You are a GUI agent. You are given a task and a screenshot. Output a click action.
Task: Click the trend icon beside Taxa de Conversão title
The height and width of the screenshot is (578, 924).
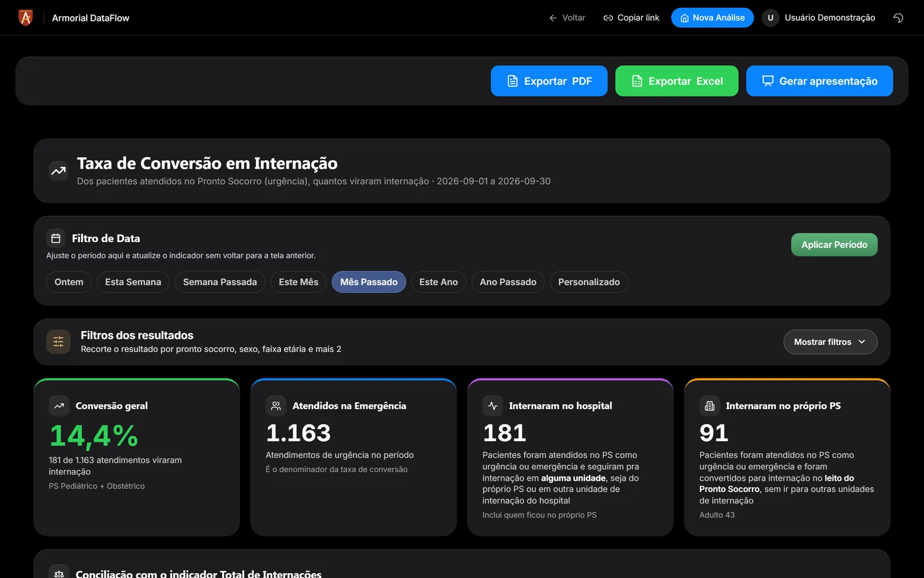tap(58, 171)
